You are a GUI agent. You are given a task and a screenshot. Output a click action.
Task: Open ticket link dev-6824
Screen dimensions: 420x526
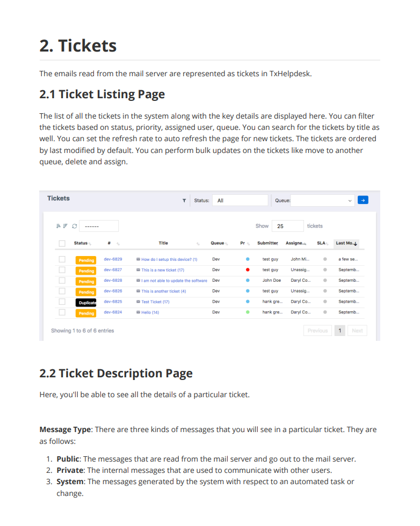(x=113, y=312)
